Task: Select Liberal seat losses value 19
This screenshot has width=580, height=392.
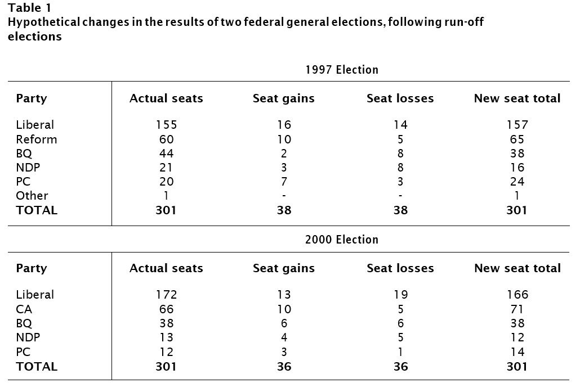Action: 400,295
